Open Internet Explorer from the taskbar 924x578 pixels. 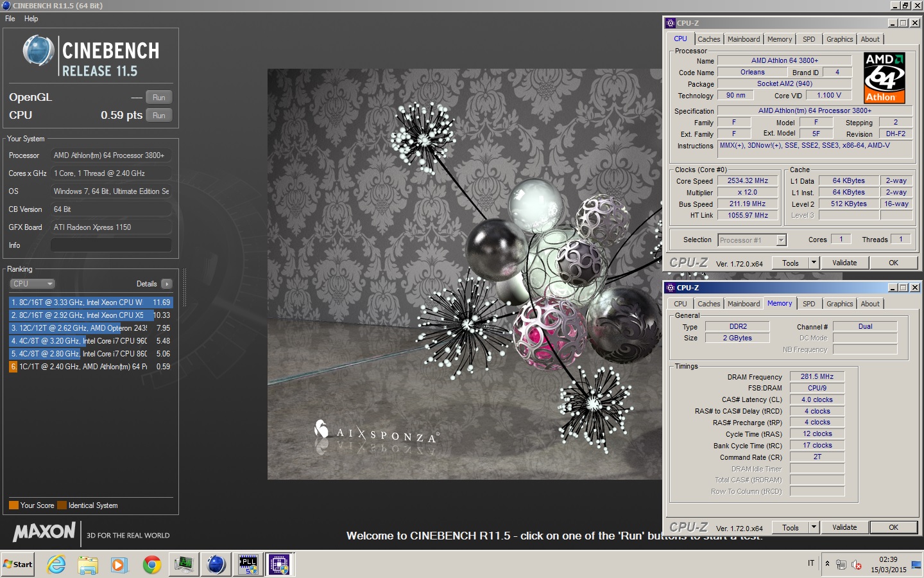56,565
